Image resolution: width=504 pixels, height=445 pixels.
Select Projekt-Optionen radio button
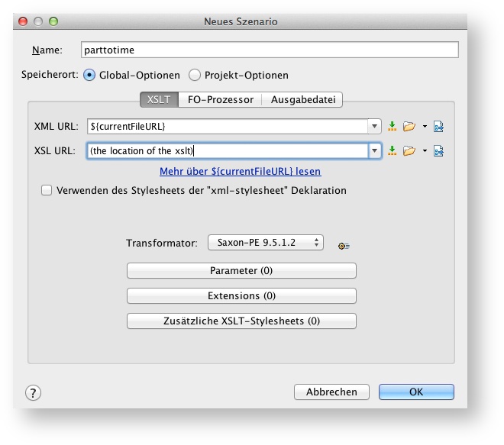coord(195,76)
